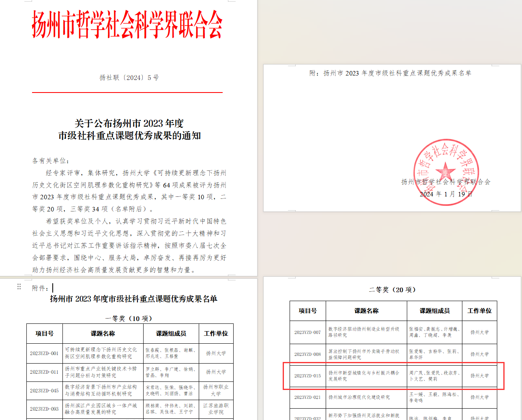
Task: Click document number 扬社联〔2024〕5号
Action: click(129, 78)
